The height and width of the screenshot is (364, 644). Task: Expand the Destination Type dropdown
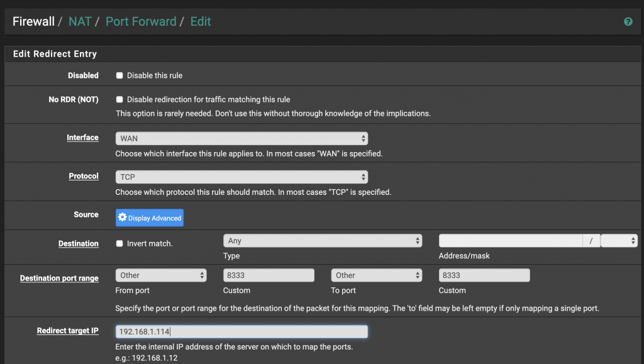click(x=323, y=241)
